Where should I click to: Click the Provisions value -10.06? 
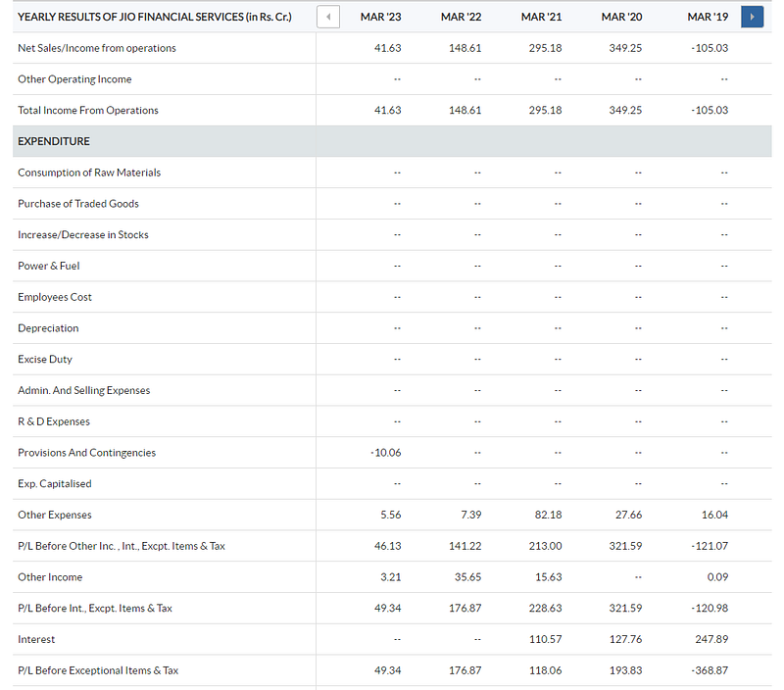(386, 453)
